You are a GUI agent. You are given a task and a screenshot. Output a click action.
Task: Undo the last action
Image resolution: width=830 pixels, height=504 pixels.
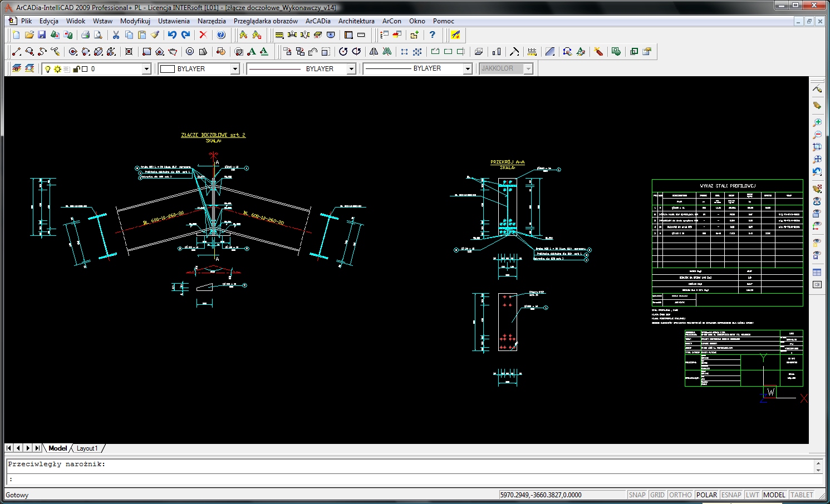pos(172,34)
